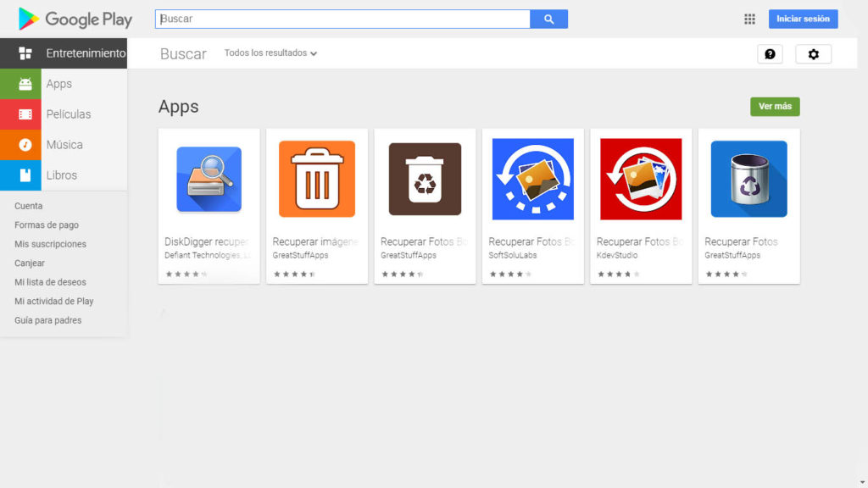Screen dimensions: 868x488
Task: Click the KdevStudio developer name
Action: pos(617,255)
